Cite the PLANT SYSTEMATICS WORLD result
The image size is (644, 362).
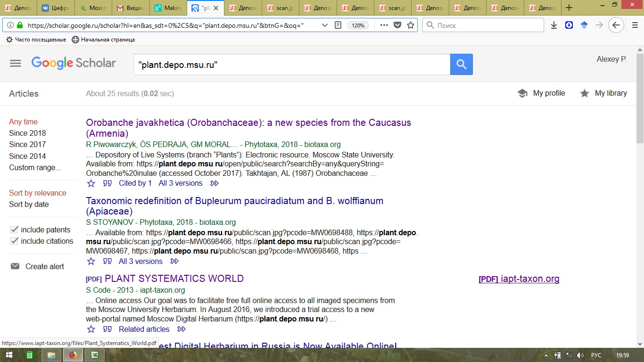pos(107,329)
